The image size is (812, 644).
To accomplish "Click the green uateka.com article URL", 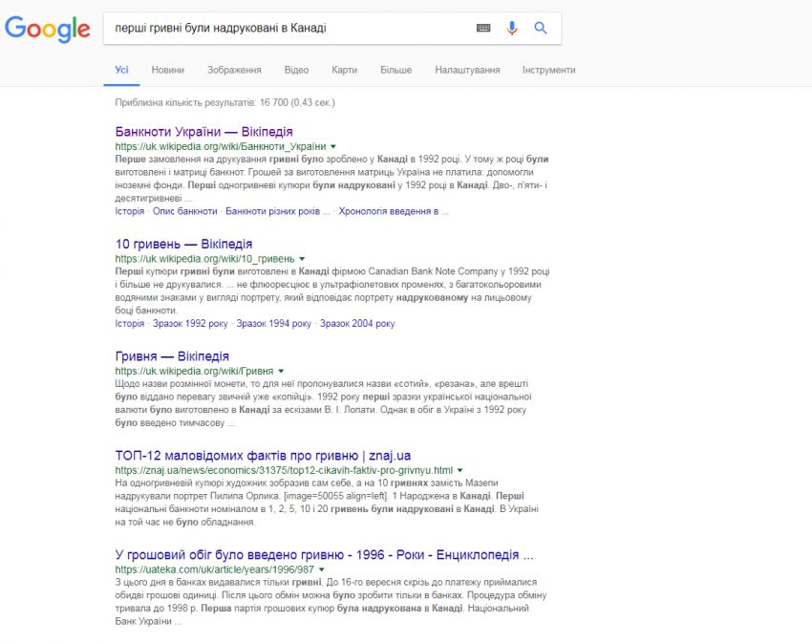I will point(214,569).
